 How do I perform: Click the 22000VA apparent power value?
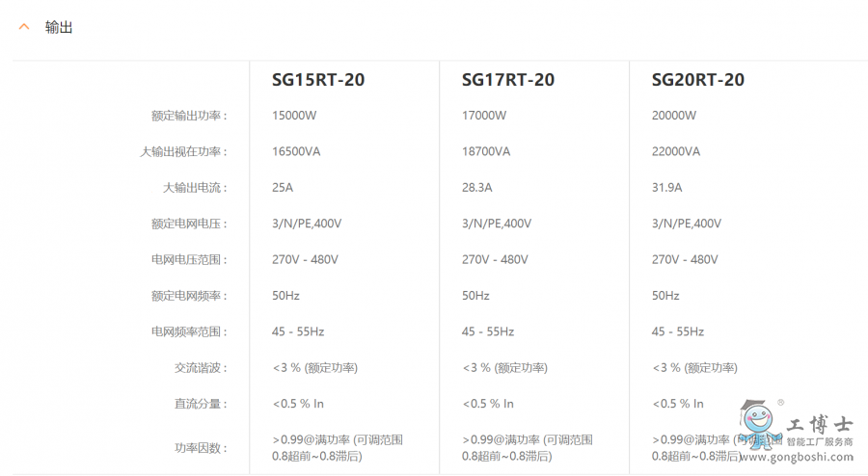point(676,151)
